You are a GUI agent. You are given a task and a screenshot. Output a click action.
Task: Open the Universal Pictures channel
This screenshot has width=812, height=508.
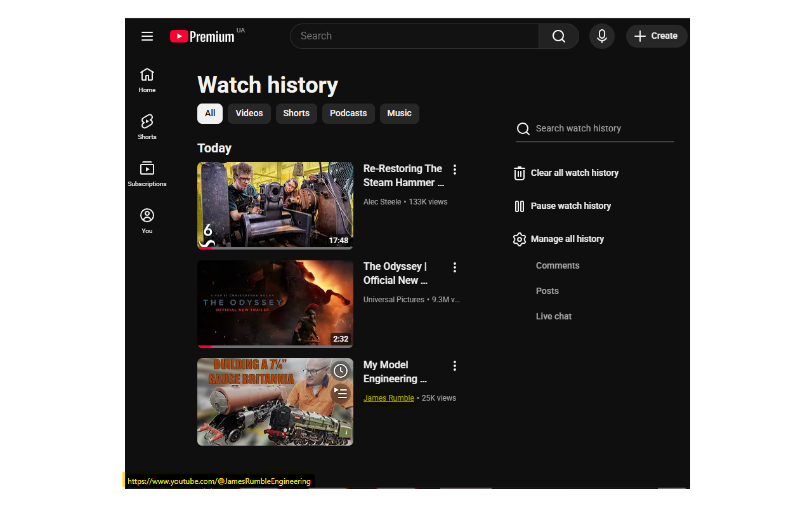coord(394,300)
